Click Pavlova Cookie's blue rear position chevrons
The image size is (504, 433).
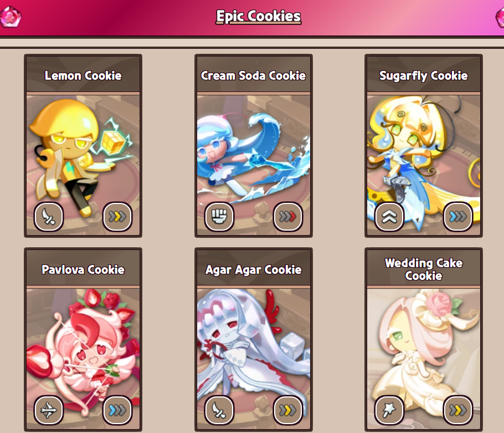pos(117,410)
